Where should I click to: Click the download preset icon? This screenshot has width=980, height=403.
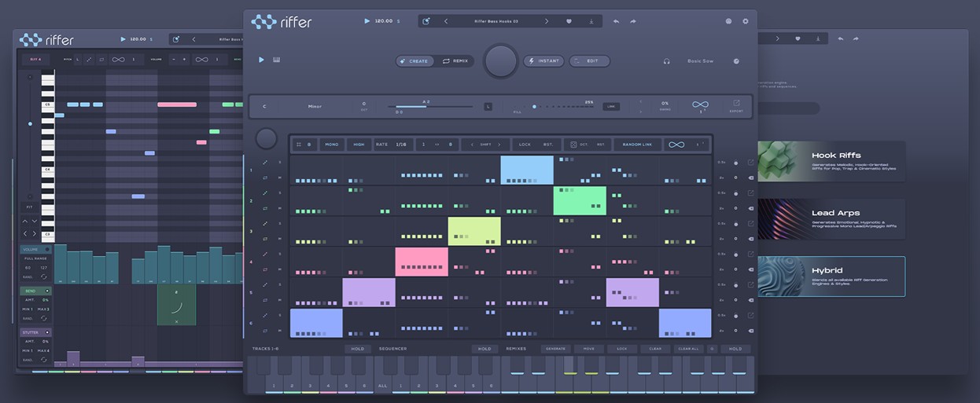click(x=591, y=21)
